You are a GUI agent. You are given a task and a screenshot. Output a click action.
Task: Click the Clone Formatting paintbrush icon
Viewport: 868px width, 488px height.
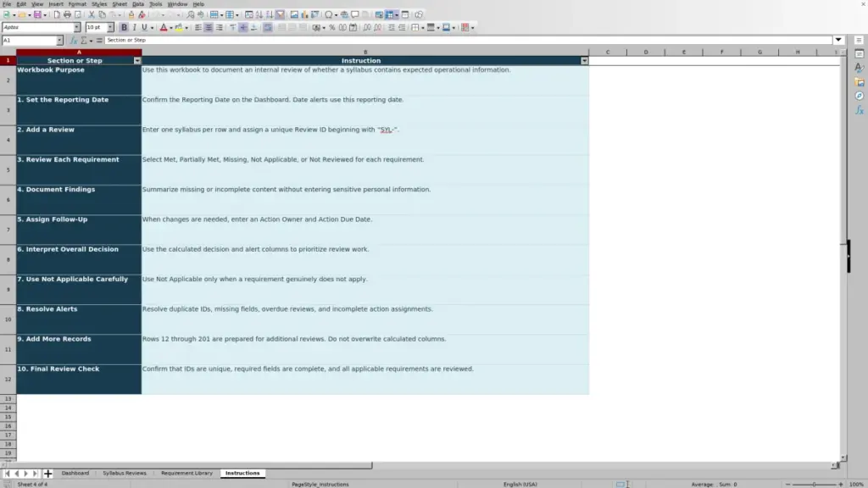point(131,14)
